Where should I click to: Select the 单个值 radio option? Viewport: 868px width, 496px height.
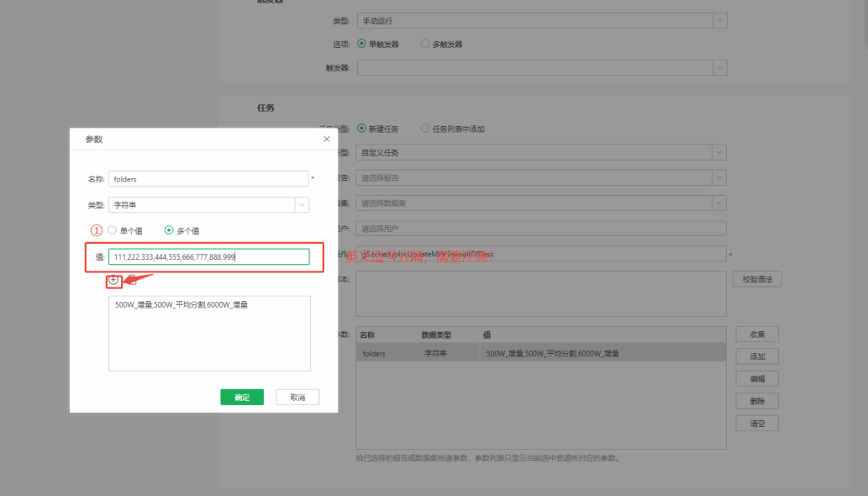point(113,230)
